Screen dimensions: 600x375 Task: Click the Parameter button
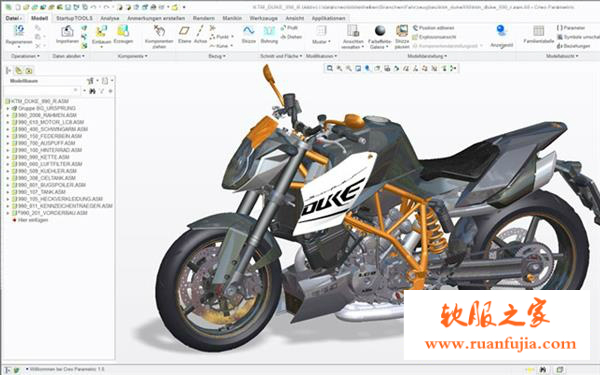click(x=571, y=28)
